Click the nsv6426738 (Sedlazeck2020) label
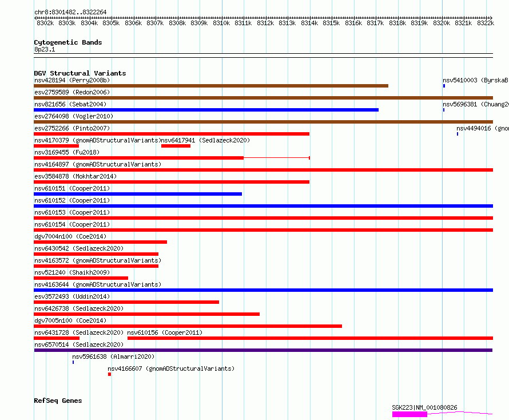 pyautogui.click(x=79, y=308)
